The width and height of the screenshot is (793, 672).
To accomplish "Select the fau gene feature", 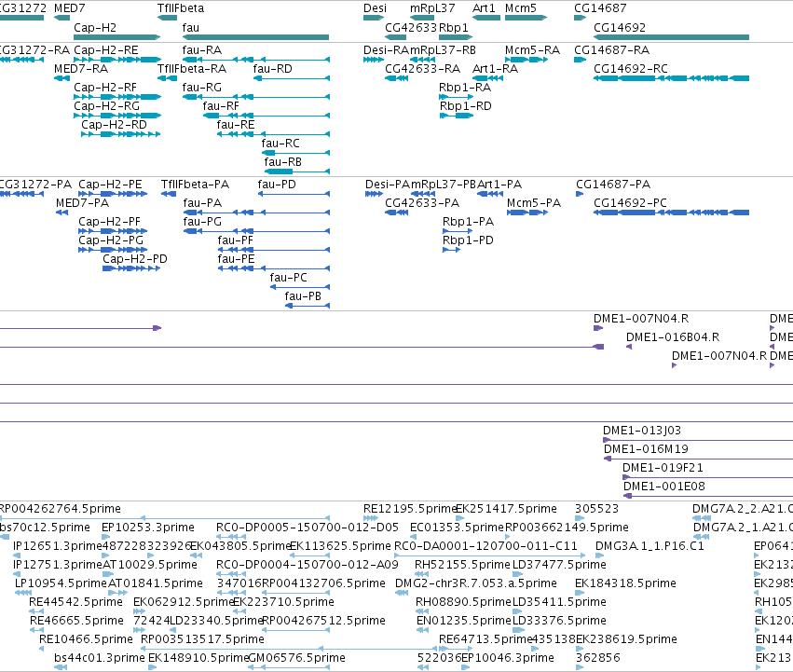I will [x=255, y=37].
